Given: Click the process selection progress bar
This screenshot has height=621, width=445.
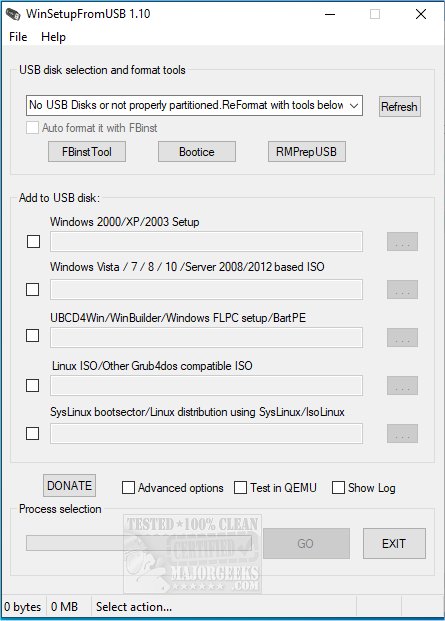Looking at the screenshot, I should click(x=139, y=543).
